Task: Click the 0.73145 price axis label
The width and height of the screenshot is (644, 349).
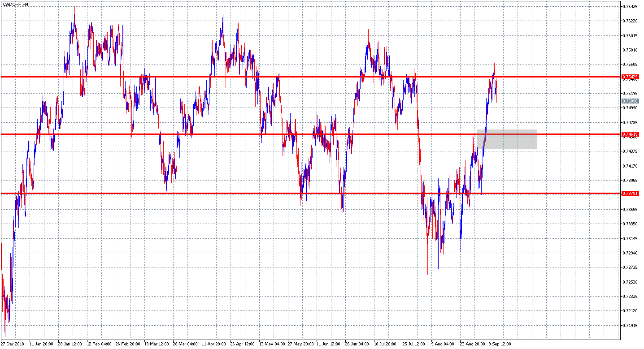Action: [631, 239]
